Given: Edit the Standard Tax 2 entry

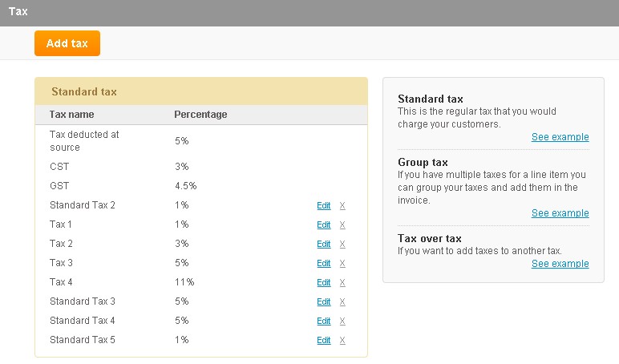Looking at the screenshot, I should click(324, 205).
